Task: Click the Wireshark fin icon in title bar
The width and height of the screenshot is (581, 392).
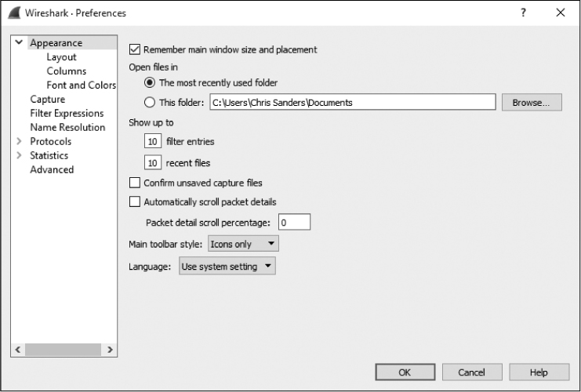Action: click(14, 13)
